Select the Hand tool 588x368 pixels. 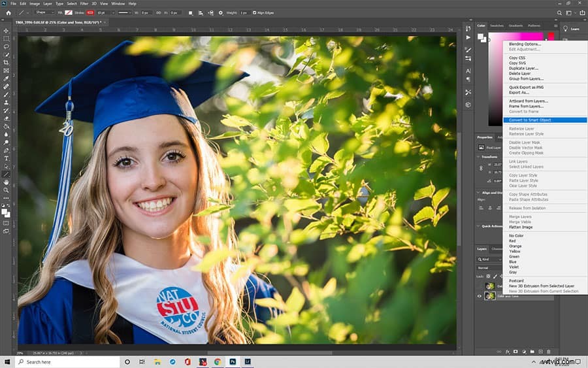coord(6,182)
